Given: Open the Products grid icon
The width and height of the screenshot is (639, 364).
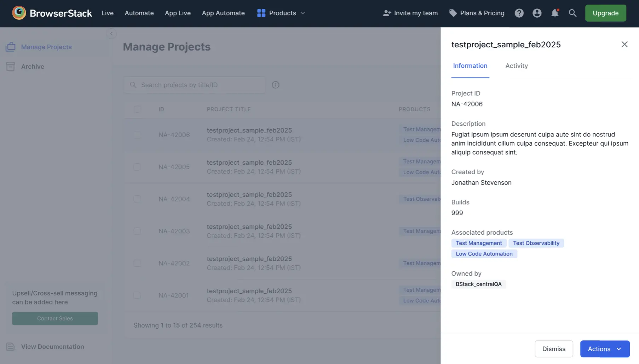Looking at the screenshot, I should point(261,13).
